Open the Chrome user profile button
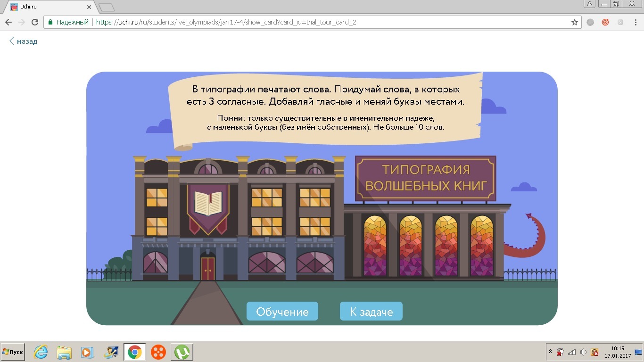This screenshot has height=362, width=644. tap(590, 4)
